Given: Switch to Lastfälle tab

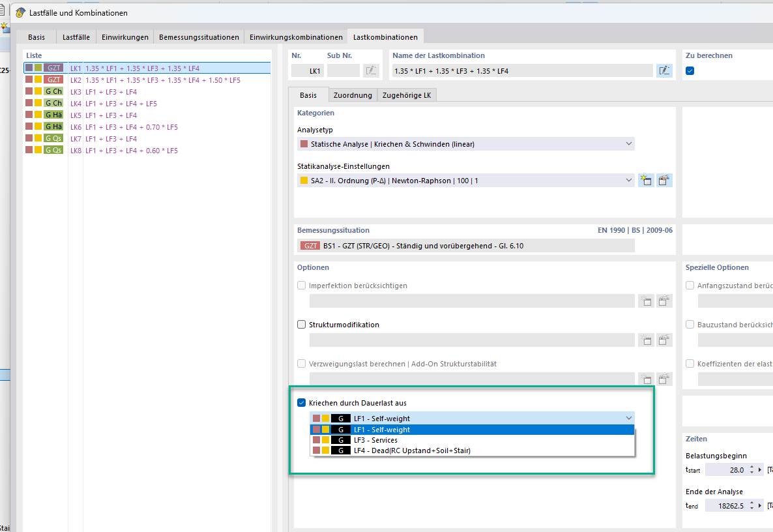Looking at the screenshot, I should click(x=76, y=37).
